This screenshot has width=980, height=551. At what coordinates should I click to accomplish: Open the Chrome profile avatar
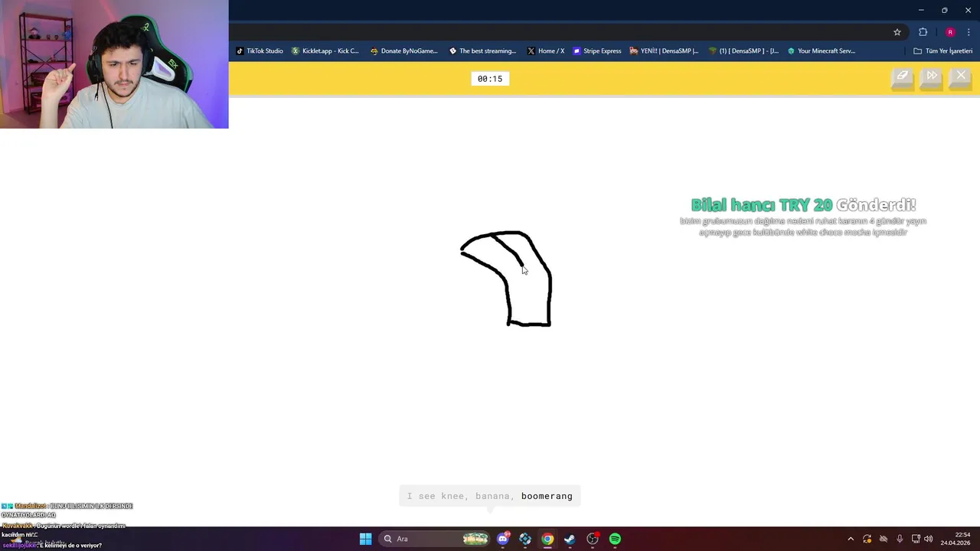(x=950, y=32)
